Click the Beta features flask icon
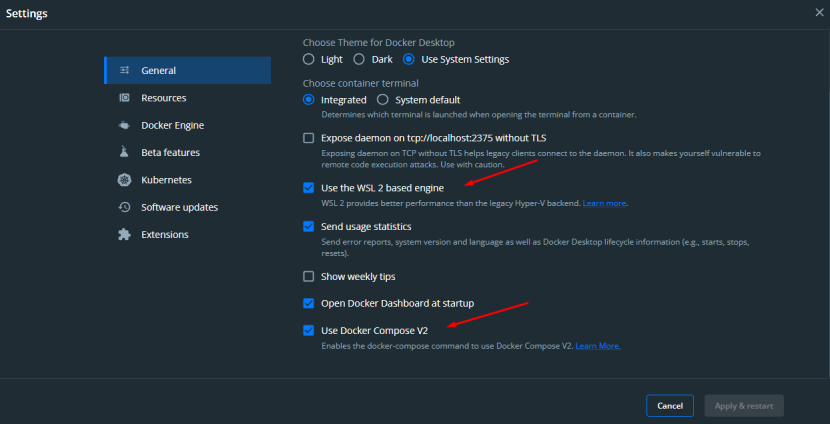Screen dimensions: 830x424 [x=124, y=152]
